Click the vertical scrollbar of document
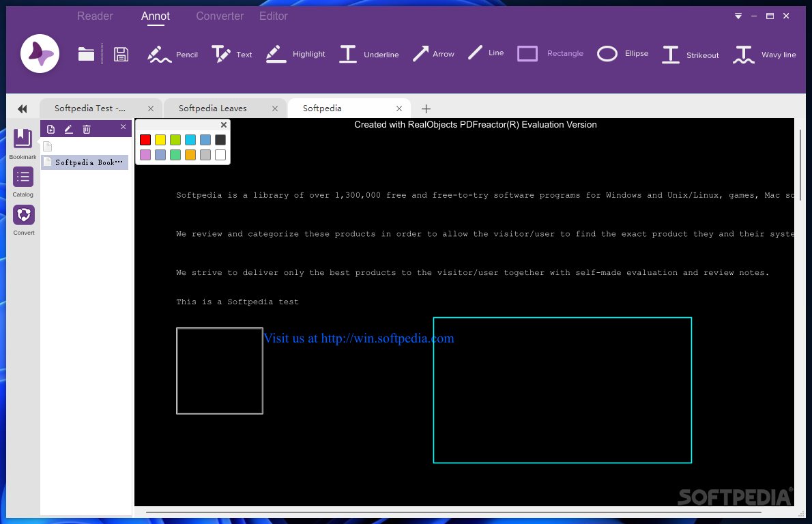The image size is (812, 524). 800,165
